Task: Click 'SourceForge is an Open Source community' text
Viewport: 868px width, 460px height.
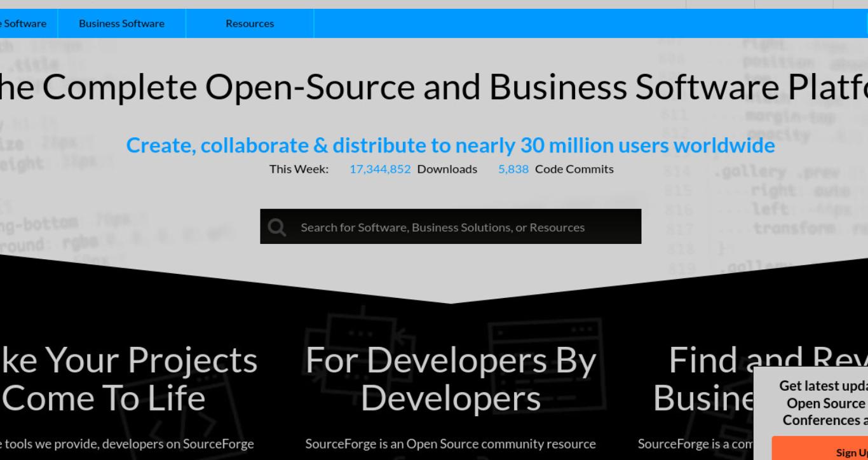Action: click(451, 443)
